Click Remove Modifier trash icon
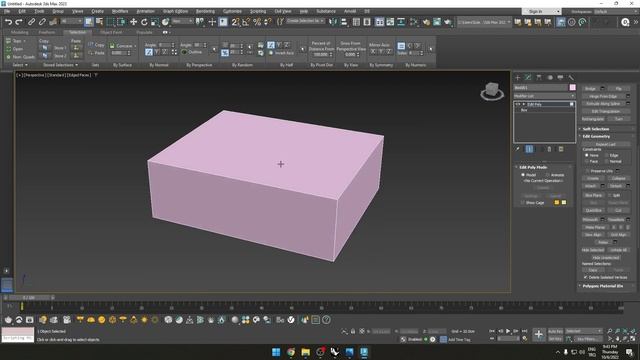 (x=549, y=149)
